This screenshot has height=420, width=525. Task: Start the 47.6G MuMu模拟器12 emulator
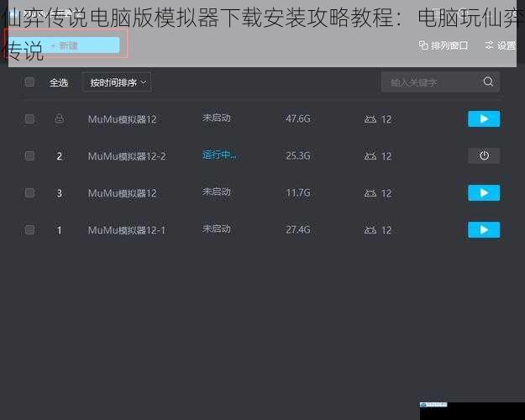(x=484, y=118)
